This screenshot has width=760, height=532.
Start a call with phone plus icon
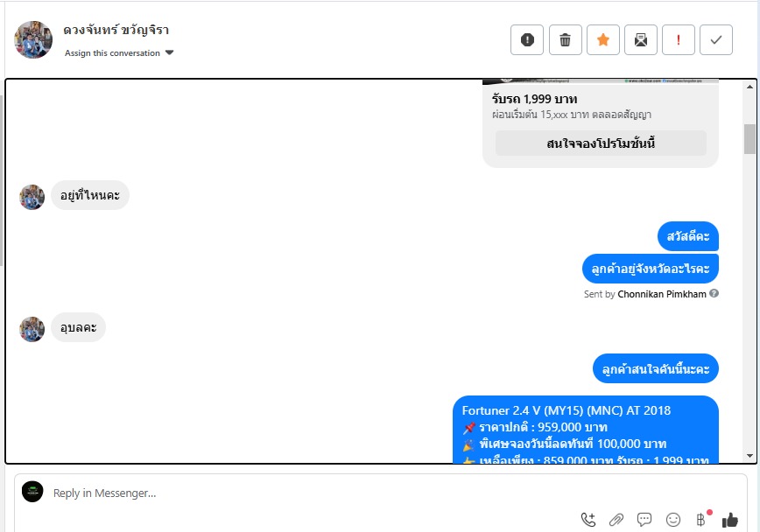click(x=588, y=520)
